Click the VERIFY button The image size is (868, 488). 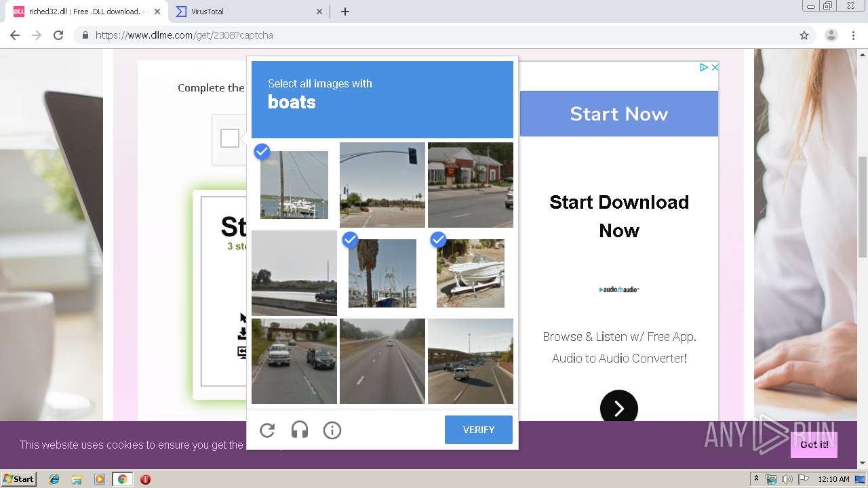479,430
